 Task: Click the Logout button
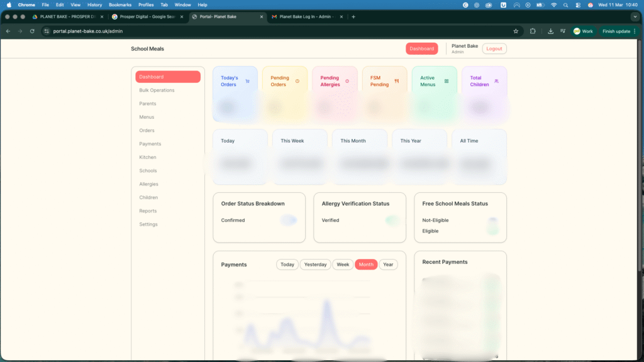tap(494, 48)
